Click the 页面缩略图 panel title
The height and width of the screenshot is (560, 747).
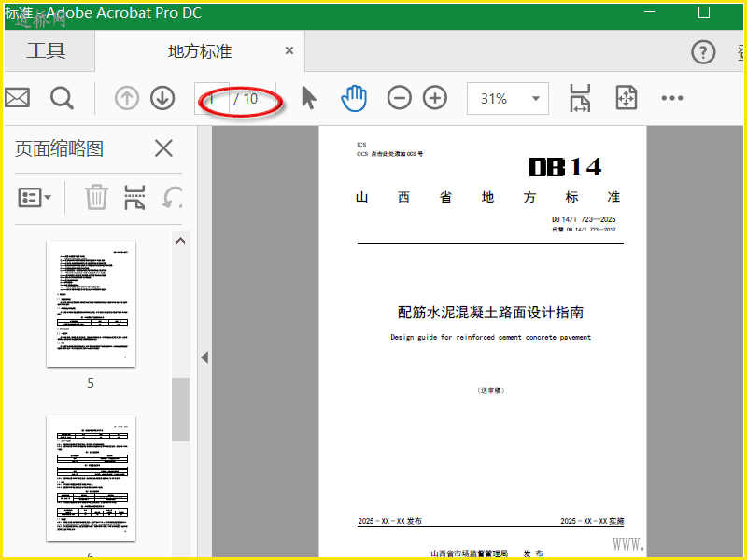59,148
